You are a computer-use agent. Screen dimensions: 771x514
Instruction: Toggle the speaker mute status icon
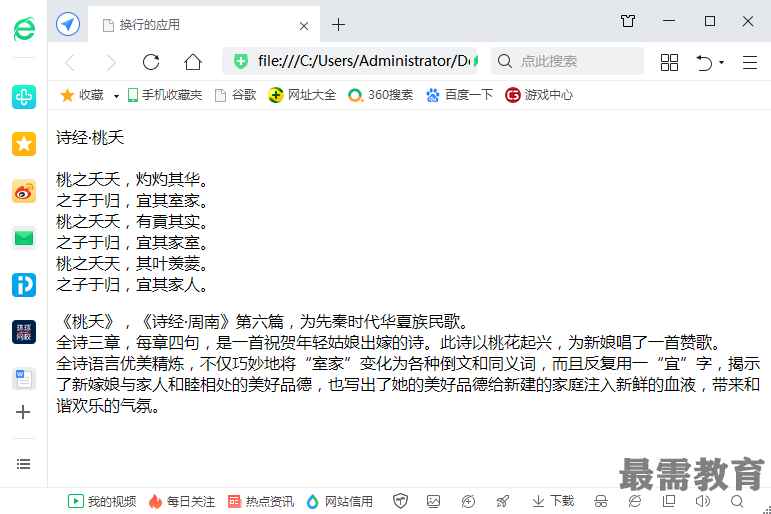pyautogui.click(x=703, y=501)
